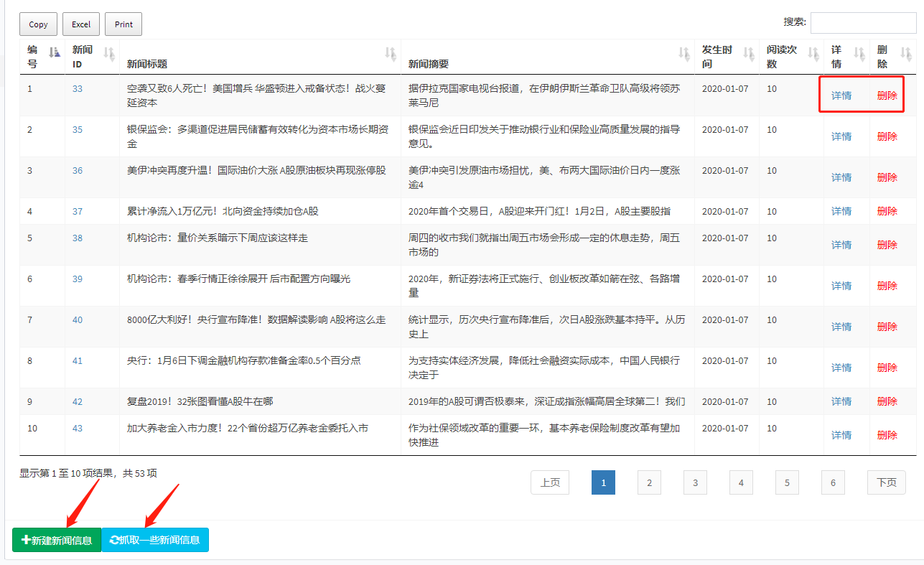Click 显示第 1 至 10 项结果 info text
This screenshot has height=565, width=924.
[x=88, y=473]
